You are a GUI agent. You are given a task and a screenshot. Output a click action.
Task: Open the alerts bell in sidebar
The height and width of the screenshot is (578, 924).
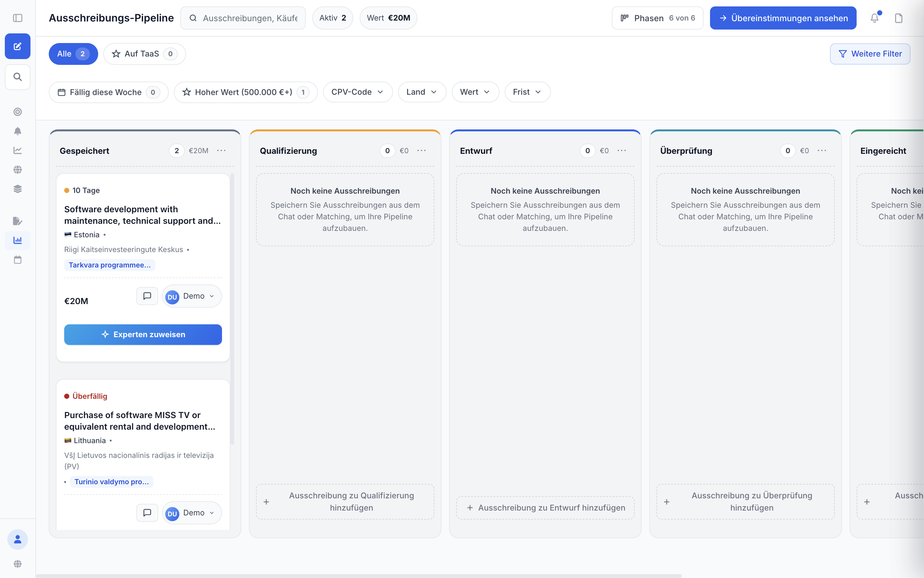18,131
